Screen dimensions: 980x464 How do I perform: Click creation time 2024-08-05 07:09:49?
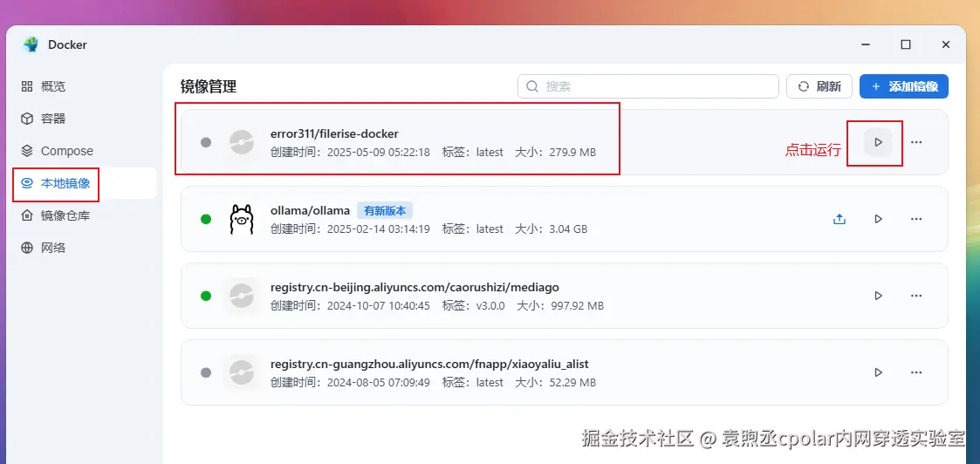tap(379, 382)
